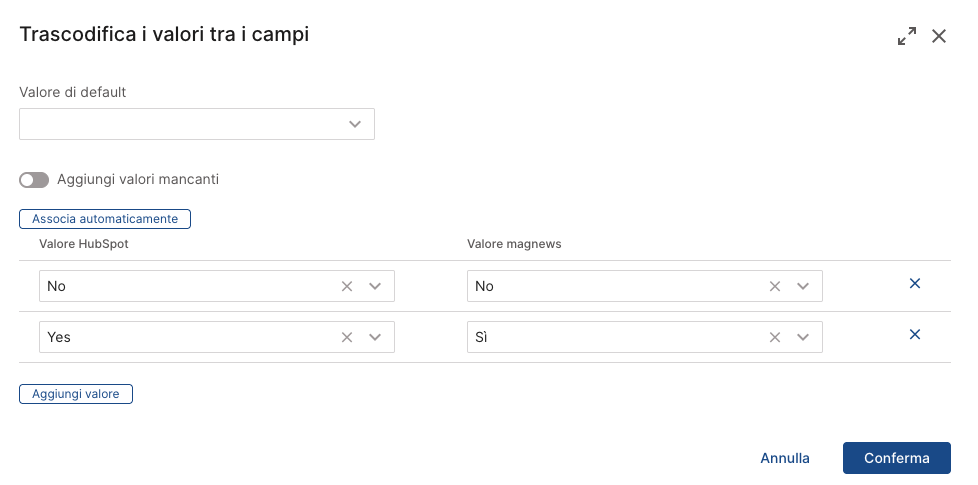Screen dimensions: 978x485
Task: Click into the HubSpot 'Yes' field
Action: coord(180,337)
